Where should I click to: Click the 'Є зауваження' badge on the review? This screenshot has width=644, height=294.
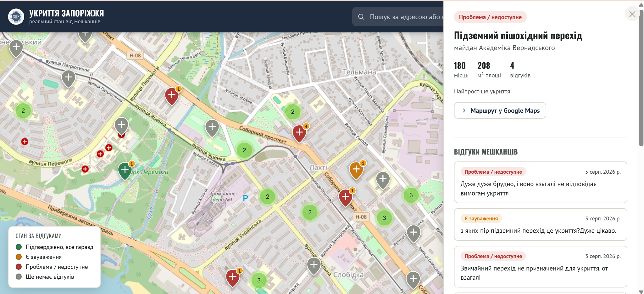click(481, 218)
